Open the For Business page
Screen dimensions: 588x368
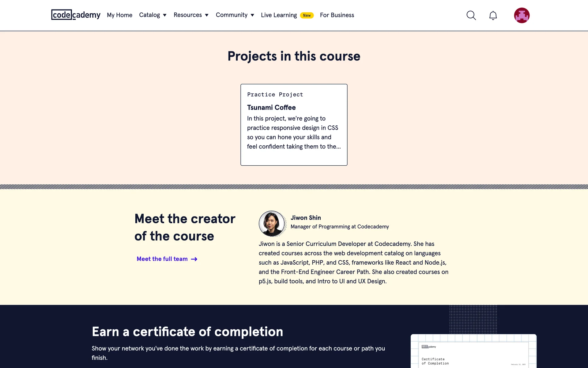(x=337, y=15)
